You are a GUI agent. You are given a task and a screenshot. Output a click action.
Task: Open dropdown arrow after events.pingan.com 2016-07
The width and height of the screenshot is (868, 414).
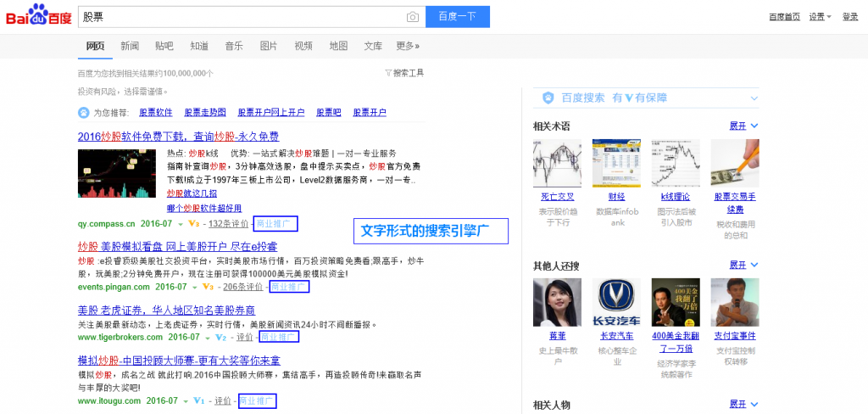click(x=194, y=288)
